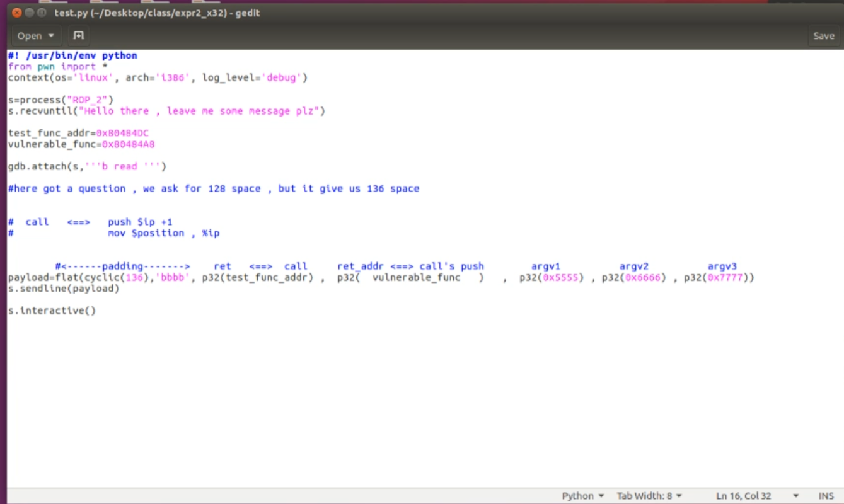Maximize the gedit window

pos(42,13)
